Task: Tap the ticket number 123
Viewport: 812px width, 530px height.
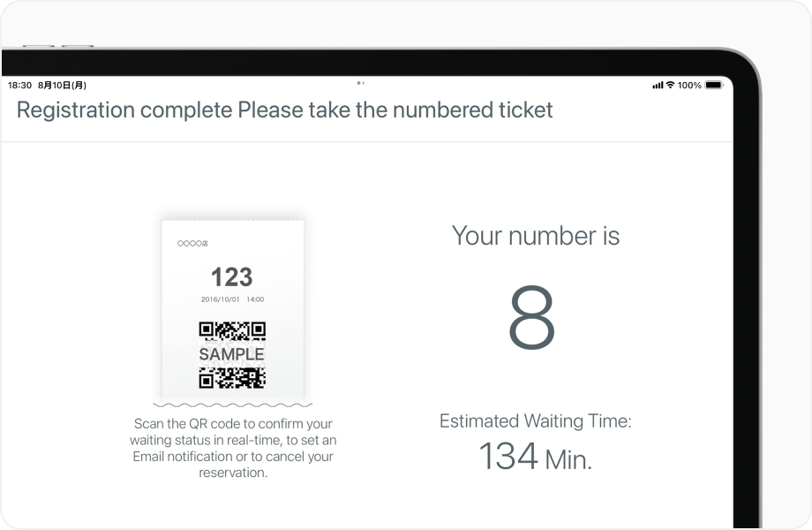Action: pos(231,276)
